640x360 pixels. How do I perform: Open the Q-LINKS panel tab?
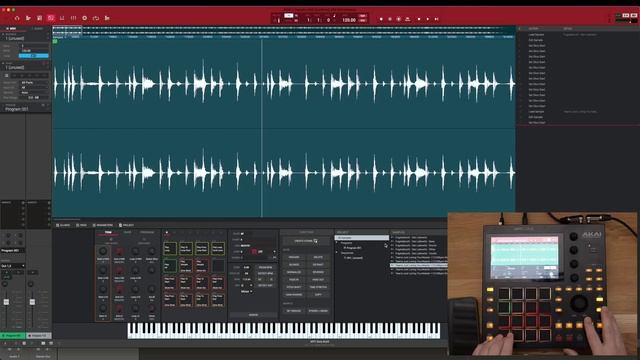point(63,225)
